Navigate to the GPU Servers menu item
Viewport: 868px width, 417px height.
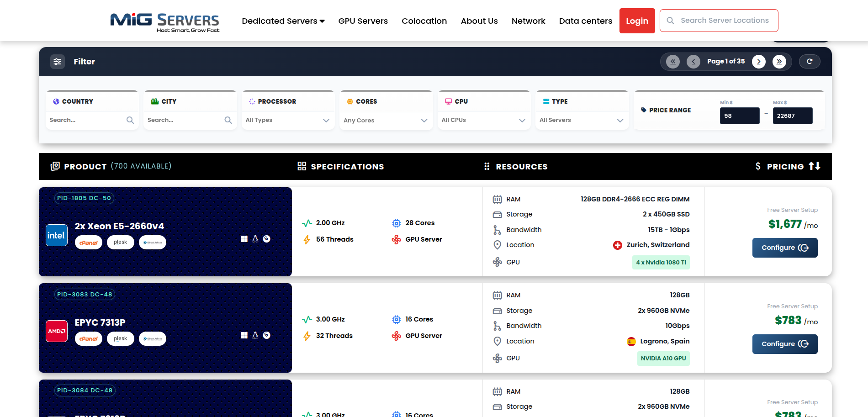point(363,21)
